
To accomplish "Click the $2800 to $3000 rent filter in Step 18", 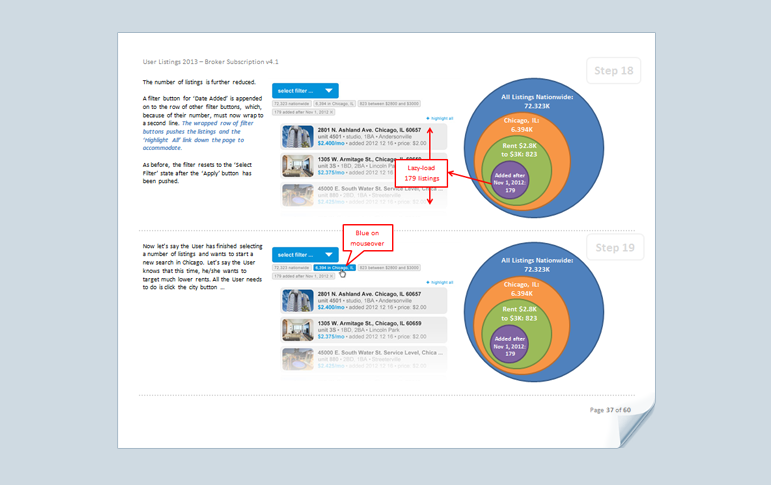I will tap(389, 104).
